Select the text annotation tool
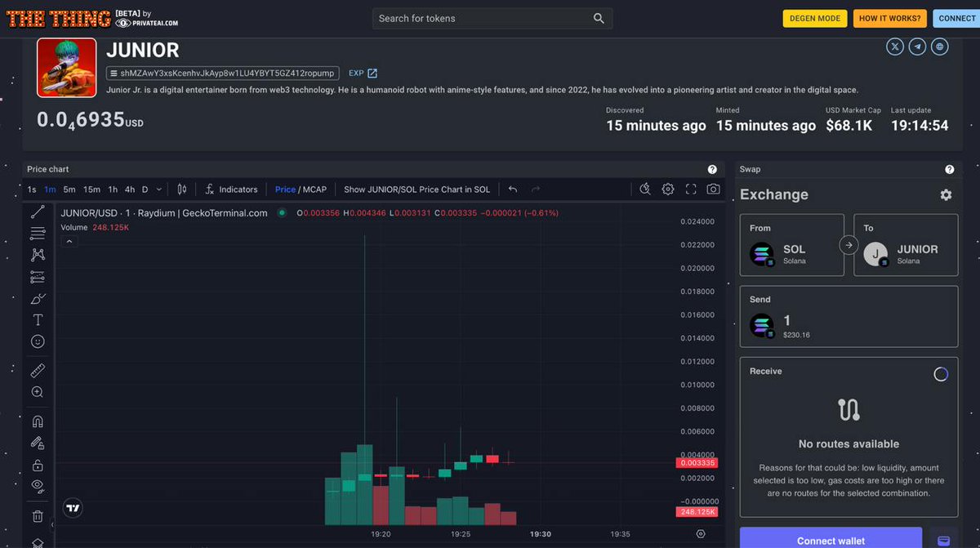The width and height of the screenshot is (980, 548). [38, 320]
